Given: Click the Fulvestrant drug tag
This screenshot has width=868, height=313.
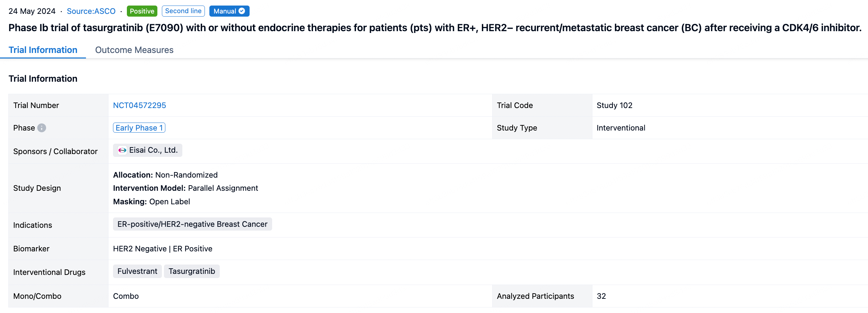Looking at the screenshot, I should point(137,271).
